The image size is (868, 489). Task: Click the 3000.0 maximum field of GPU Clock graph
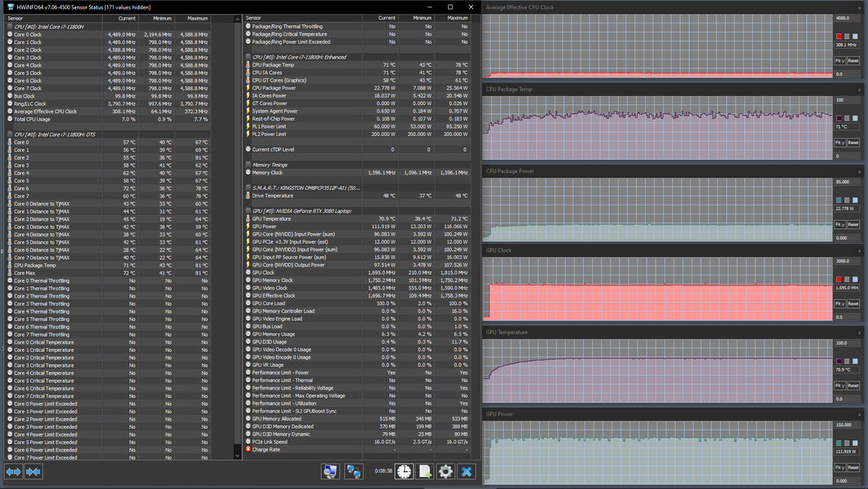point(847,262)
